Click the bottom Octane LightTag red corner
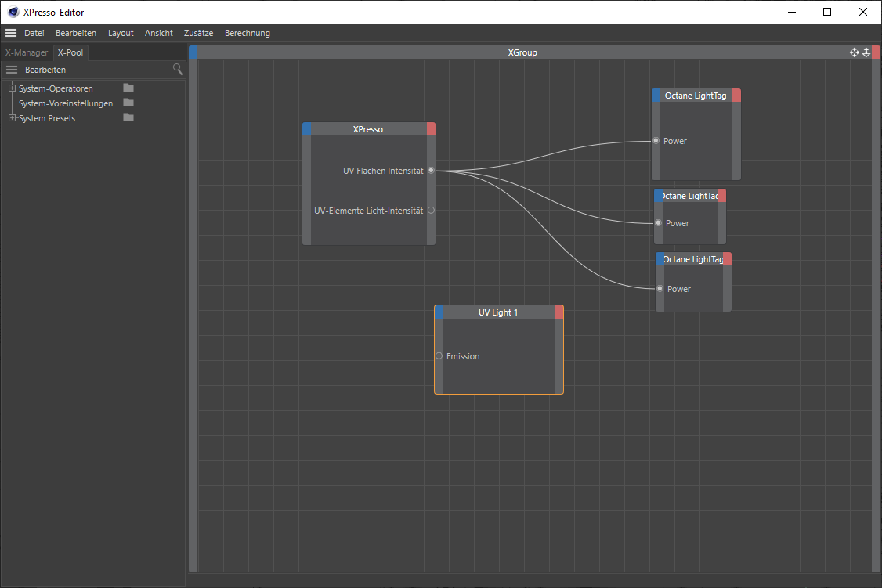 (728, 259)
